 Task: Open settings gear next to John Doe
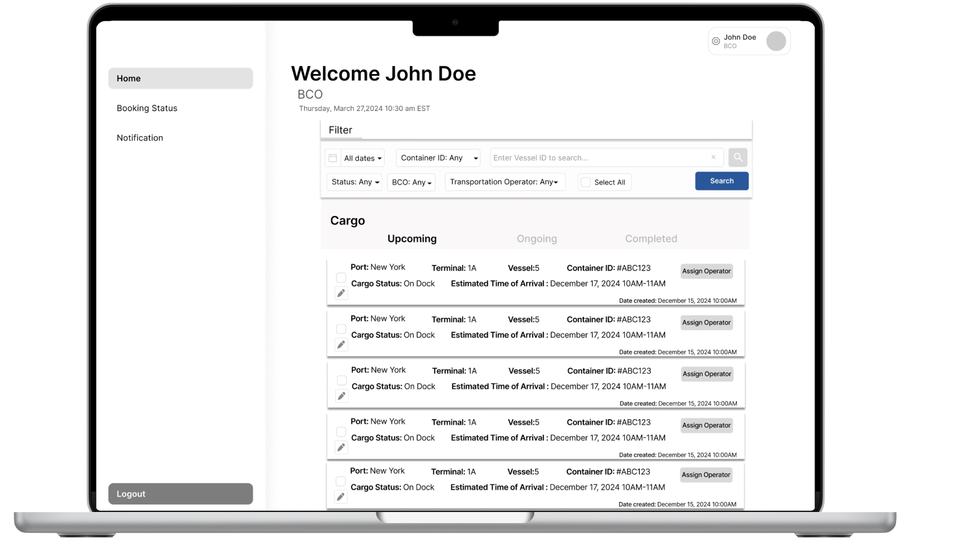pos(716,41)
